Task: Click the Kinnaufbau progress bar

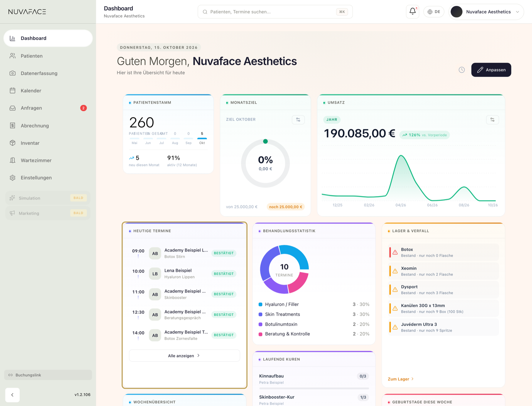Action: pos(314,388)
